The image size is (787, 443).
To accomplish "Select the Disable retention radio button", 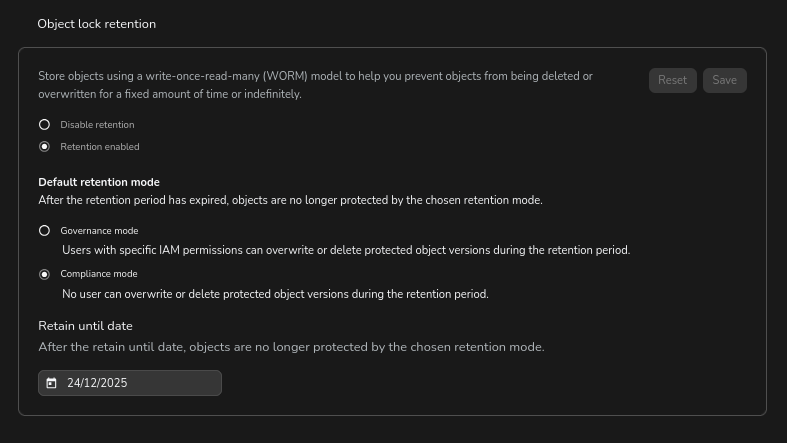I will tap(44, 125).
